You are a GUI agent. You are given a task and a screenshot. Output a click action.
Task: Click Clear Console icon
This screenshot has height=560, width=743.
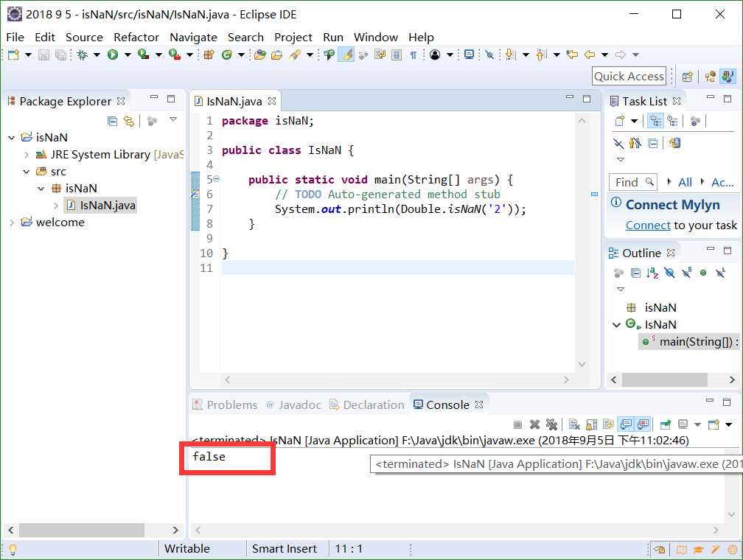(x=574, y=424)
